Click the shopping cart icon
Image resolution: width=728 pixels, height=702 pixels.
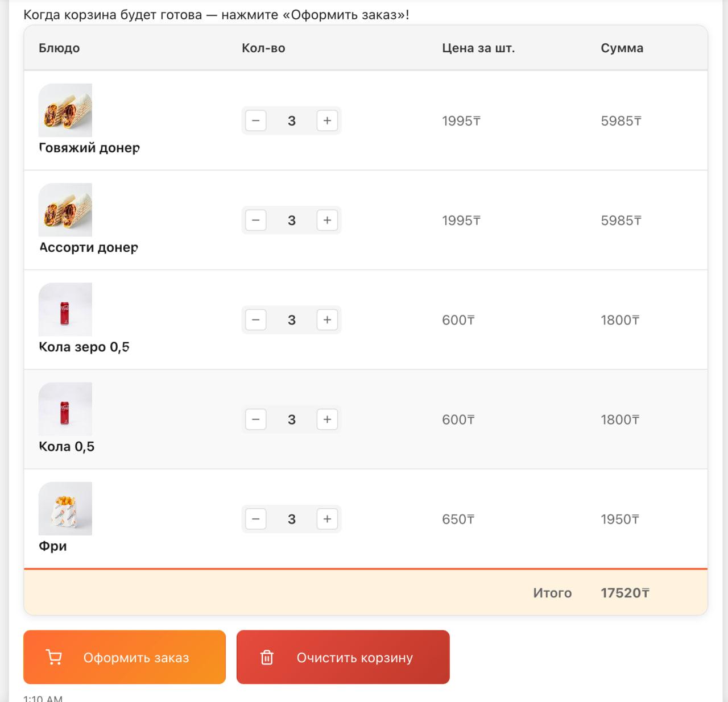point(54,657)
